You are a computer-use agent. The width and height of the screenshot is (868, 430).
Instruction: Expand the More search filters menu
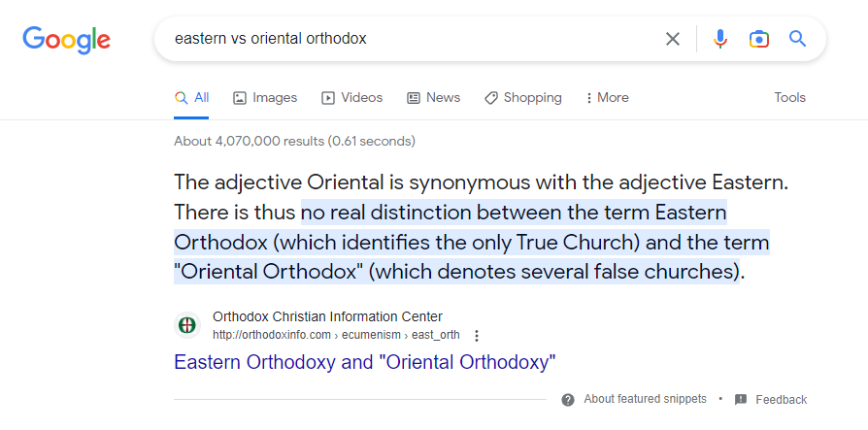607,98
